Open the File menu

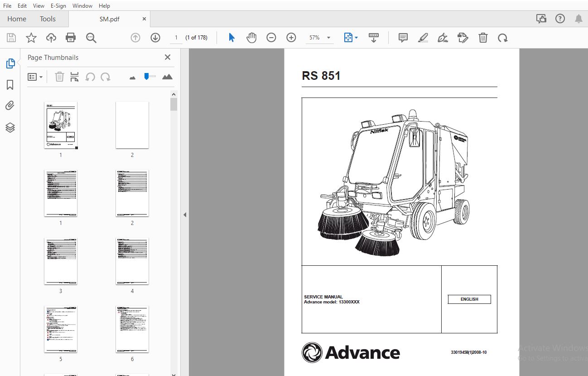(x=7, y=5)
